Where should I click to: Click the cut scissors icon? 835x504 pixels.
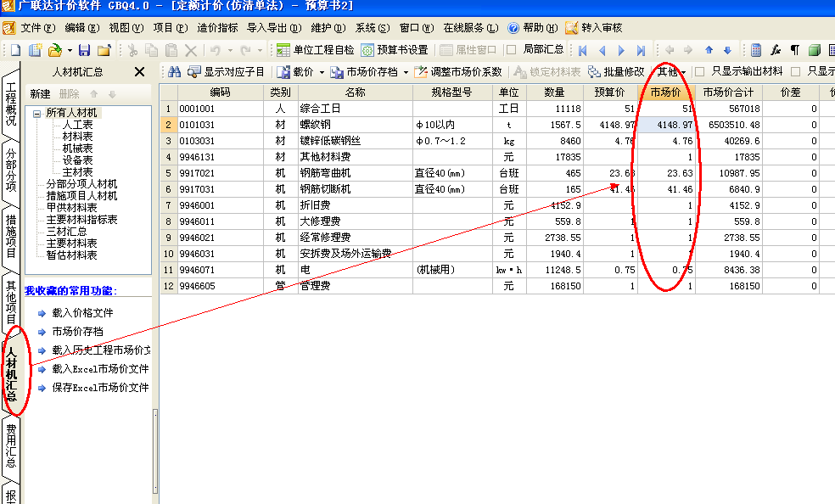(132, 50)
